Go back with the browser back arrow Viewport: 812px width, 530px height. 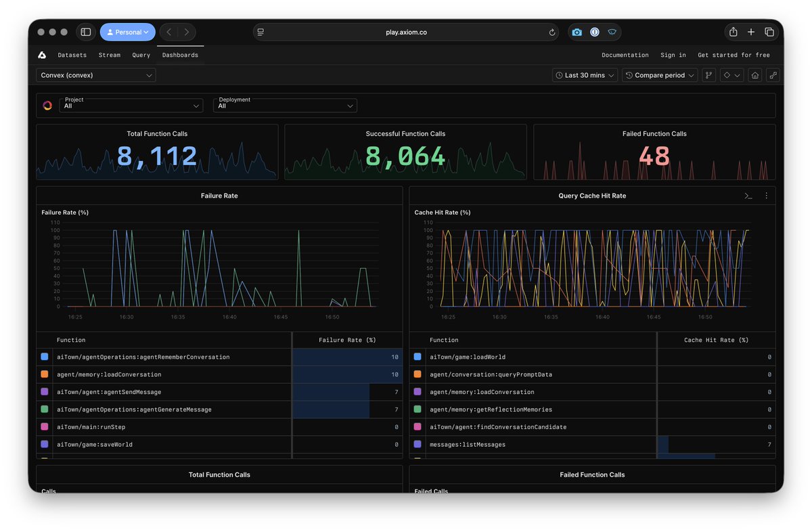click(x=169, y=32)
